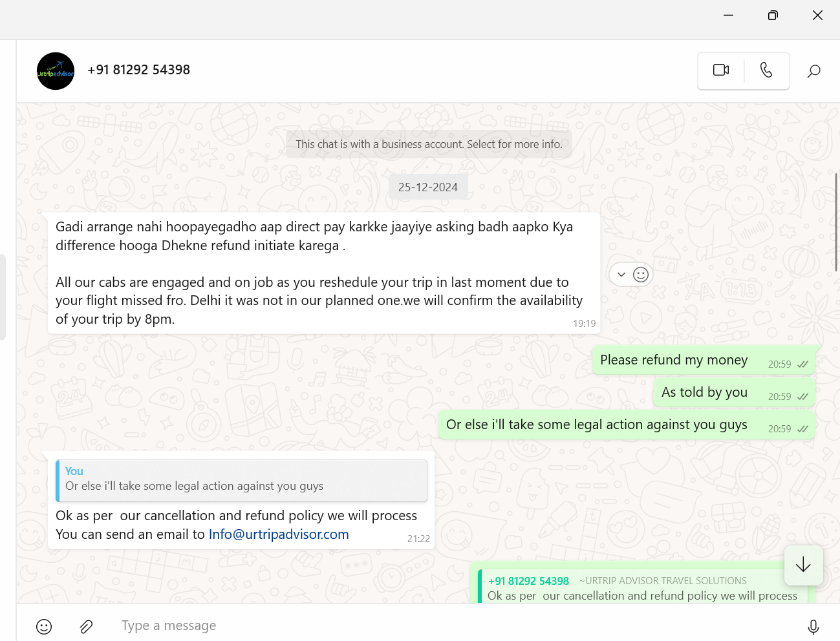The width and height of the screenshot is (840, 641).
Task: Click the Type a message input field
Action: coord(453,625)
